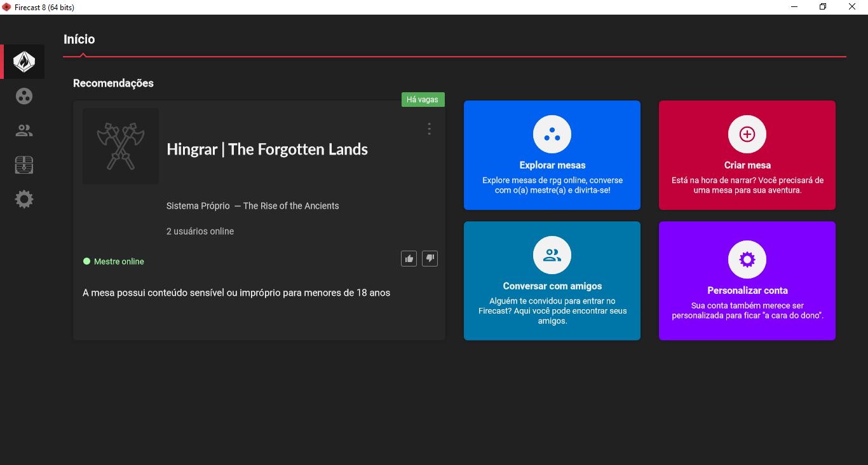
Task: Click the green Mestre online status dot
Action: 86,261
